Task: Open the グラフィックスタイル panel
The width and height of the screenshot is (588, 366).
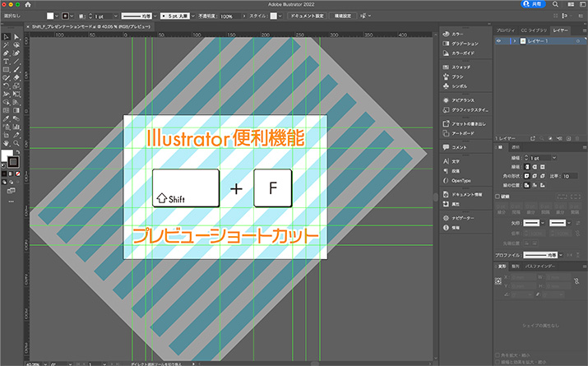Action: [x=465, y=110]
